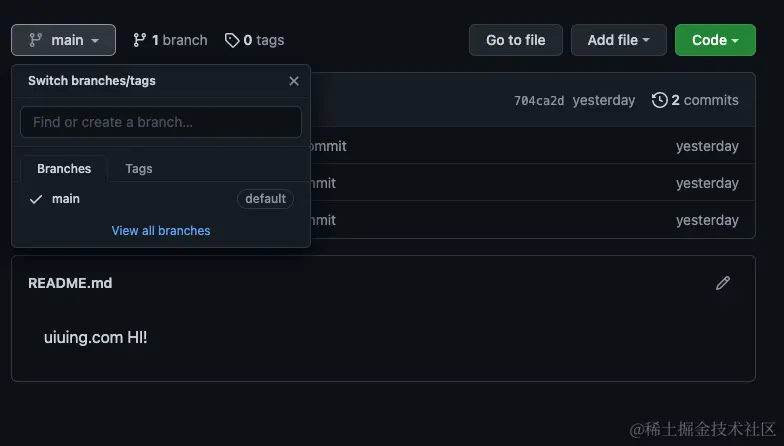Close the Switch branches/tags popup
The image size is (784, 446).
pyautogui.click(x=294, y=81)
